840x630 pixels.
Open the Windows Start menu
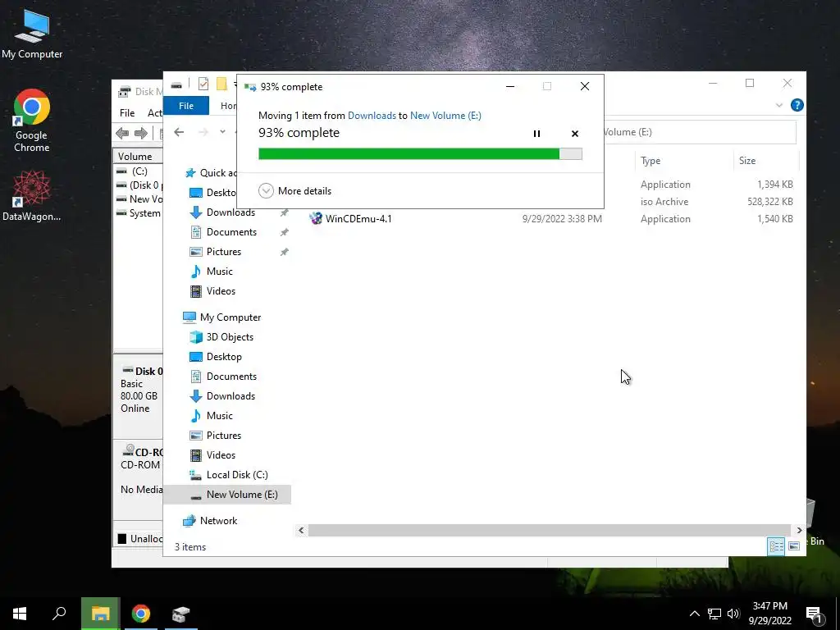pos(20,614)
